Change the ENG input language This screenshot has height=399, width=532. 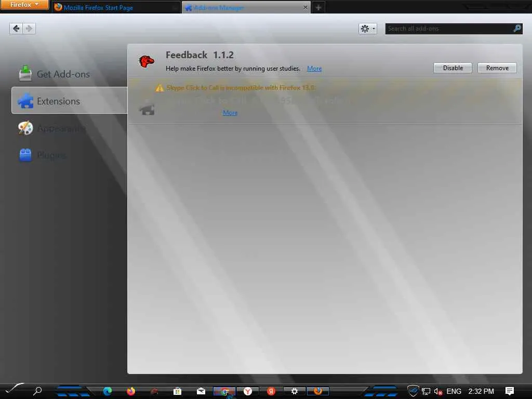[x=454, y=391]
